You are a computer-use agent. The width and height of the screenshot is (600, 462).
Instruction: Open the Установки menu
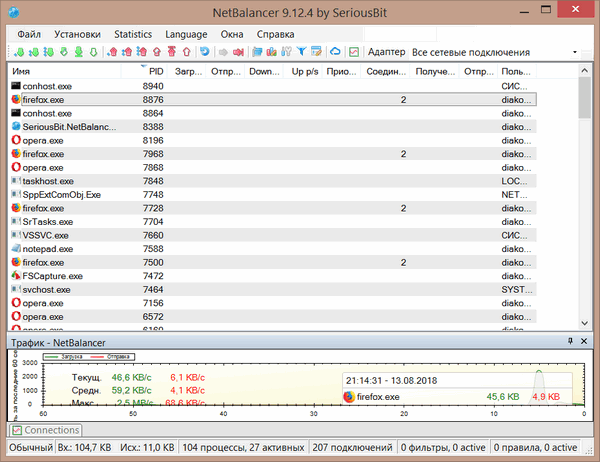[x=77, y=34]
